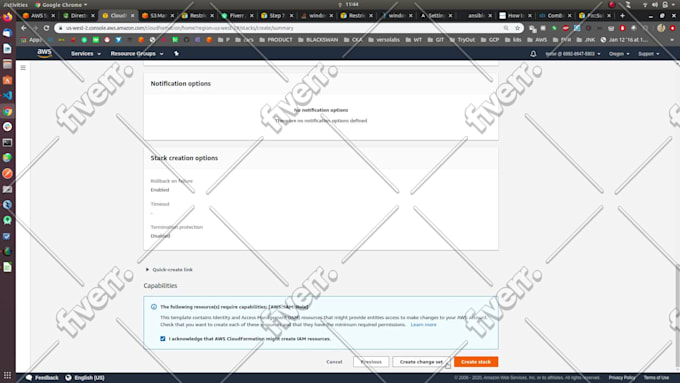Switch to the Fiverr browser tab
This screenshot has width=680, height=383.
point(237,15)
